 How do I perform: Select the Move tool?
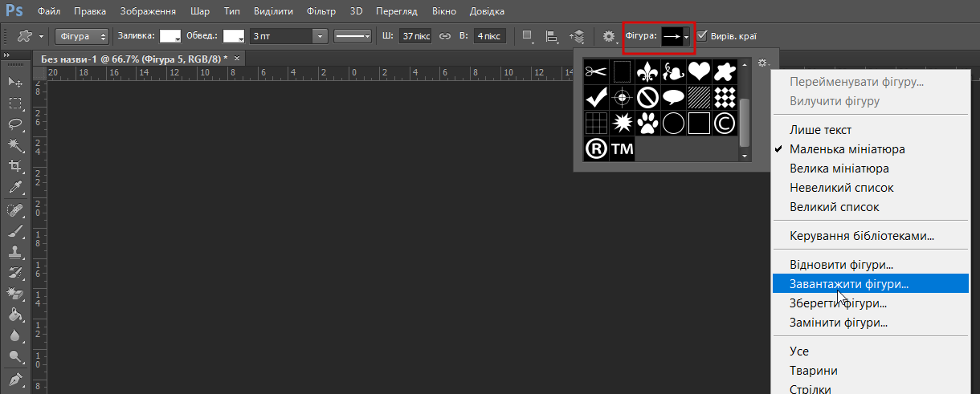[x=14, y=82]
